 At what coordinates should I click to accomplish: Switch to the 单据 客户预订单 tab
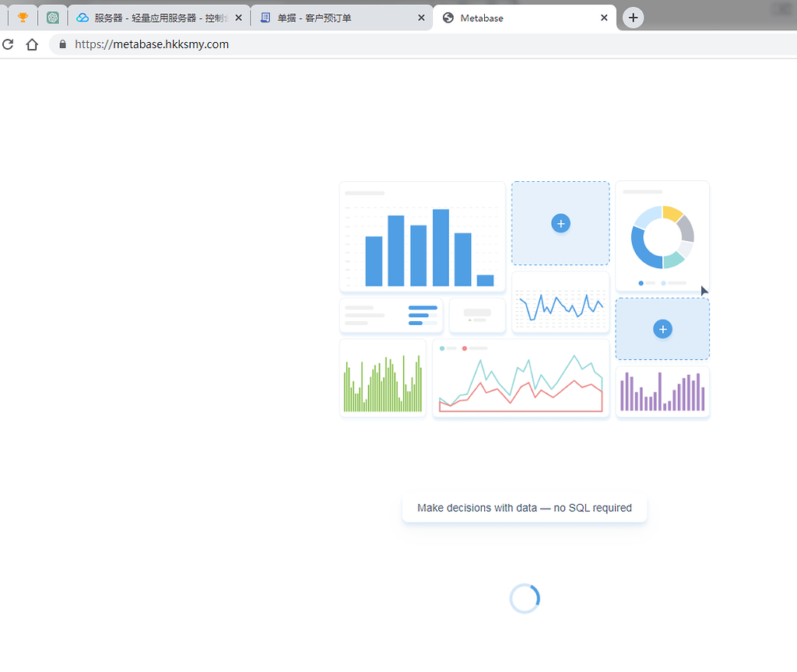(335, 17)
